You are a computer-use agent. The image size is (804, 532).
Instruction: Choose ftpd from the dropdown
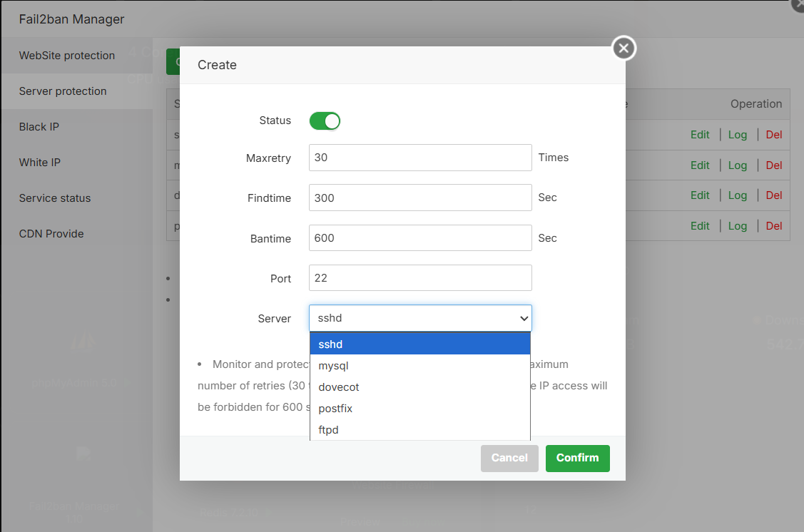[x=420, y=430]
